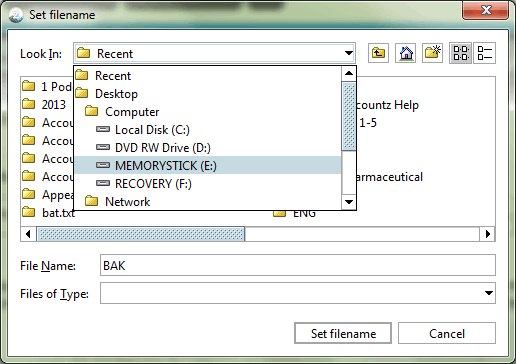The width and height of the screenshot is (516, 364).
Task: Click the dropdown list scrollbar thumb
Action: coord(349,116)
